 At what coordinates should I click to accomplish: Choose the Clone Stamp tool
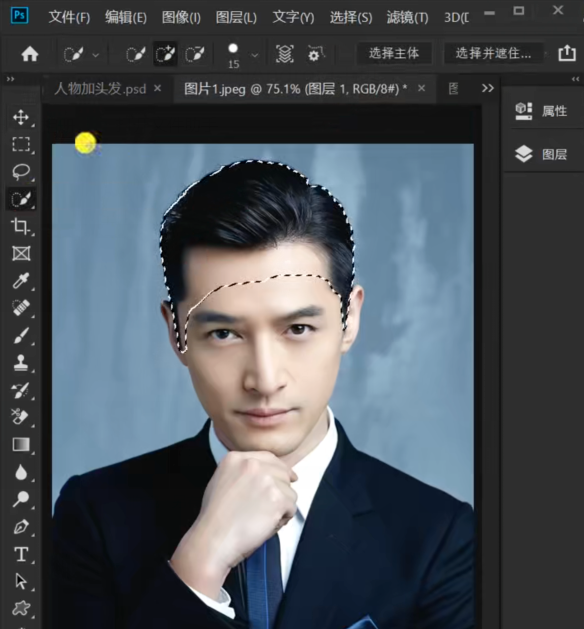21,363
